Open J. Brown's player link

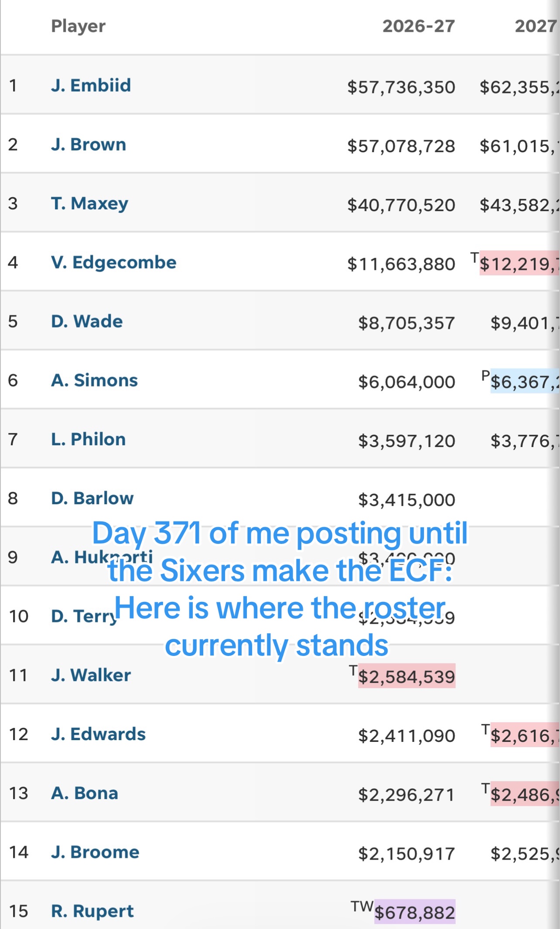point(89,144)
